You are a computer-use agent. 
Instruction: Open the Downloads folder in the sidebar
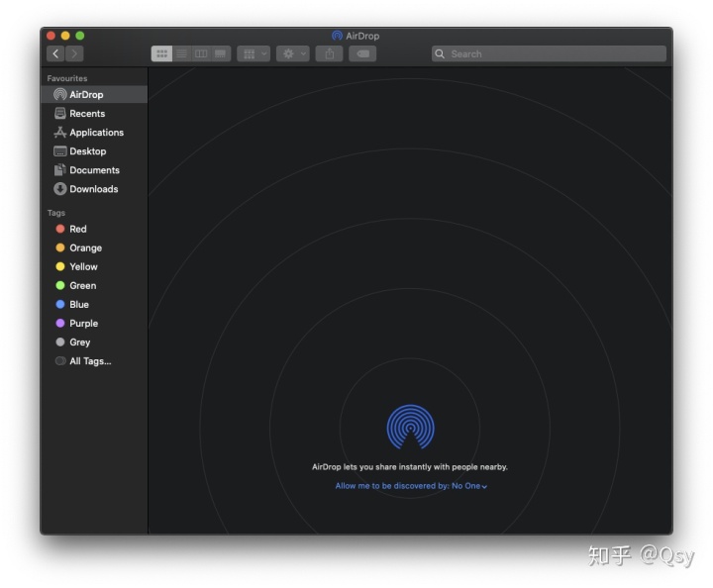[x=94, y=189]
